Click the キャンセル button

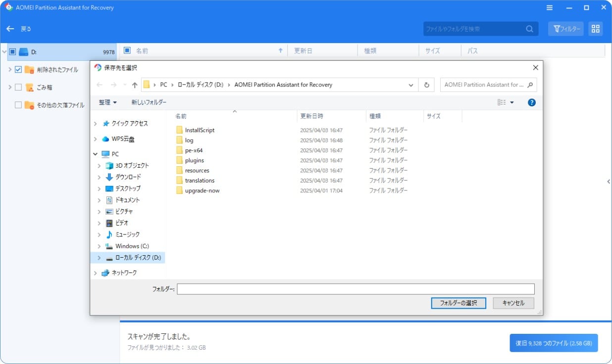click(513, 303)
